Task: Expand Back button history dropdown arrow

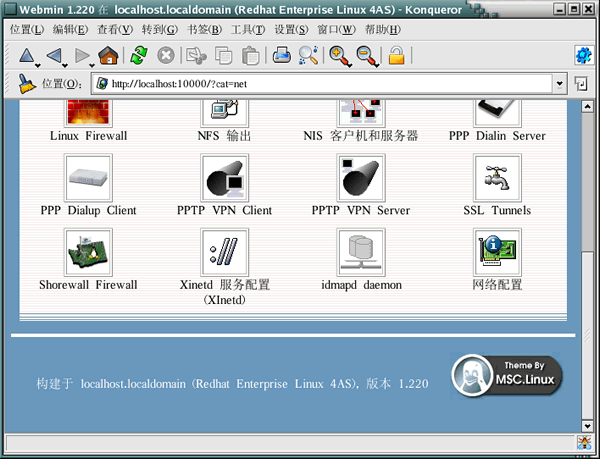Action: click(65, 66)
